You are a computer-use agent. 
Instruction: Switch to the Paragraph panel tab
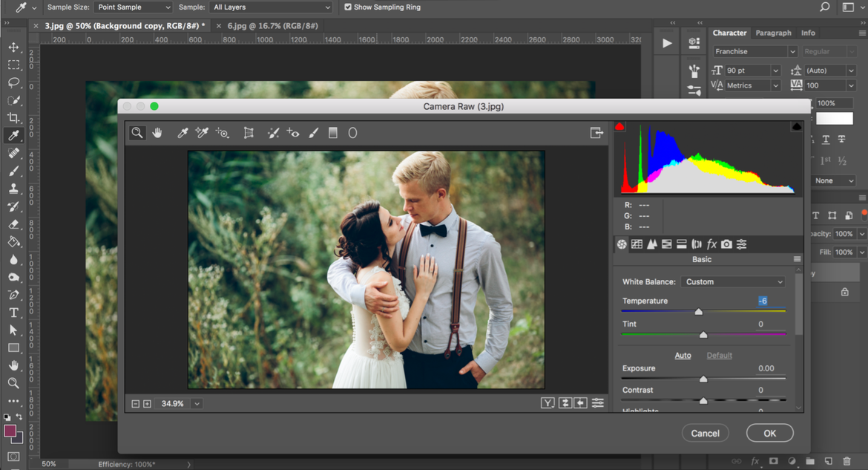point(773,33)
